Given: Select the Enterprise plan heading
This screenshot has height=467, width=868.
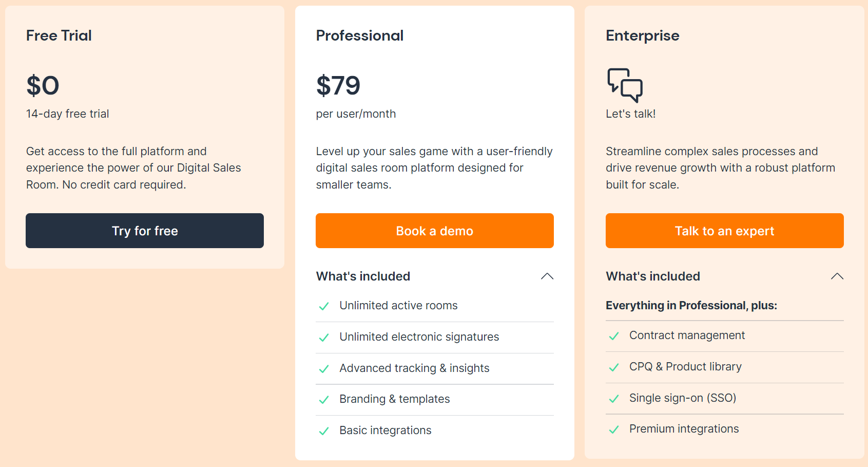Looking at the screenshot, I should click(642, 35).
